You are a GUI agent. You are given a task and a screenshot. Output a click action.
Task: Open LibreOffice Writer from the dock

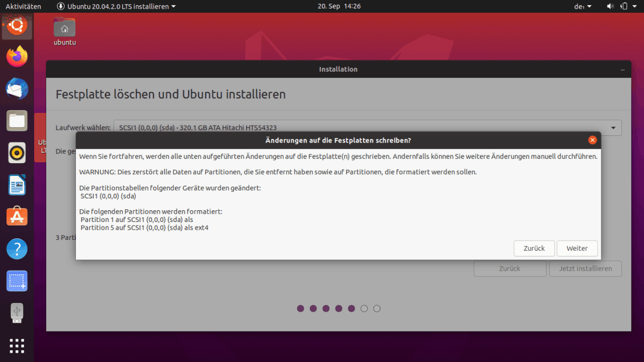(17, 185)
